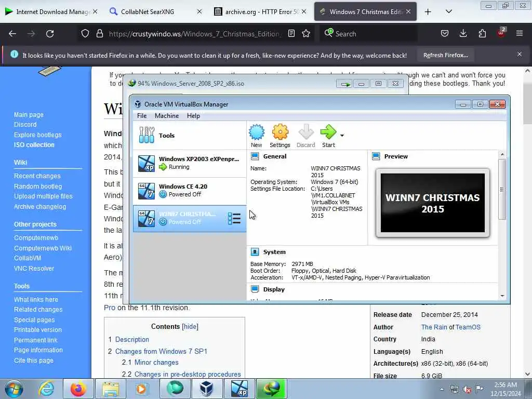
Task: Reload the current page
Action: [x=50, y=34]
